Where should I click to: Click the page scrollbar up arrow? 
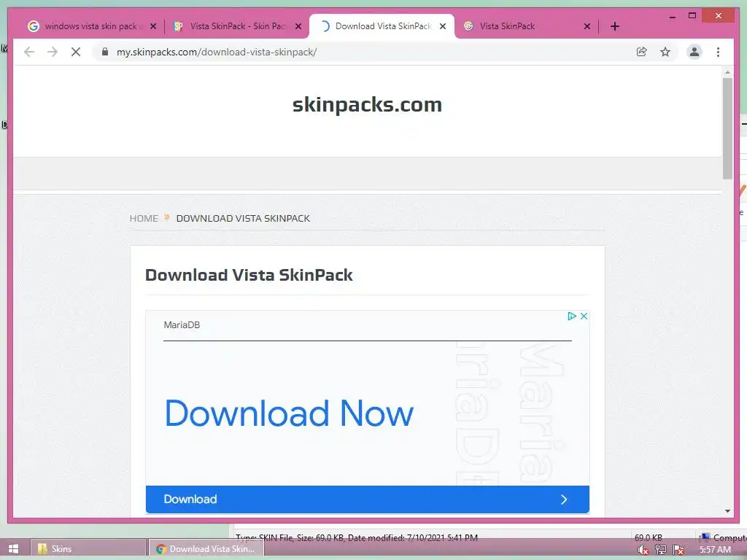click(727, 72)
